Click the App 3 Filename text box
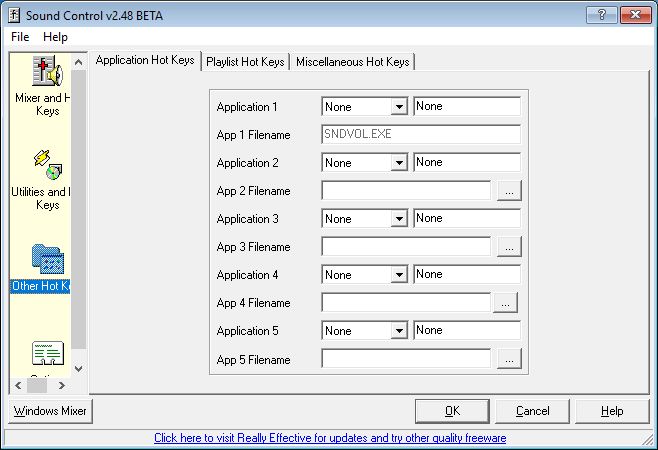Viewport: 658px width, 450px height. click(x=406, y=246)
